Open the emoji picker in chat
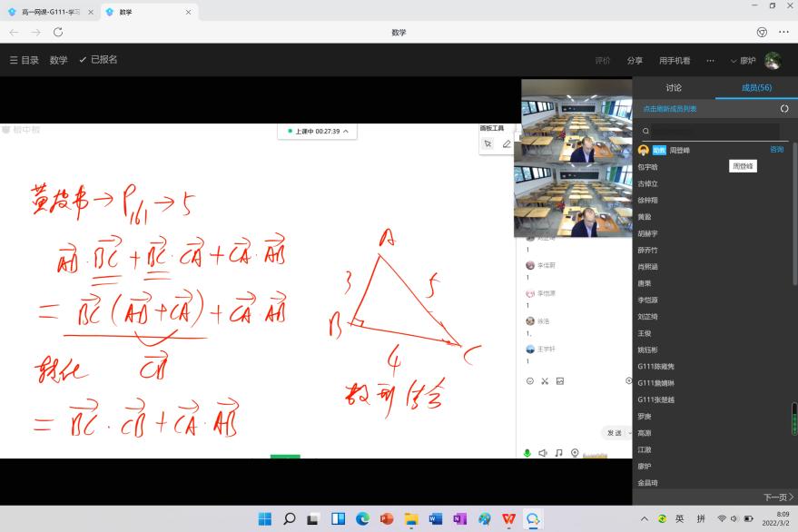Image resolution: width=798 pixels, height=532 pixels. coord(529,380)
